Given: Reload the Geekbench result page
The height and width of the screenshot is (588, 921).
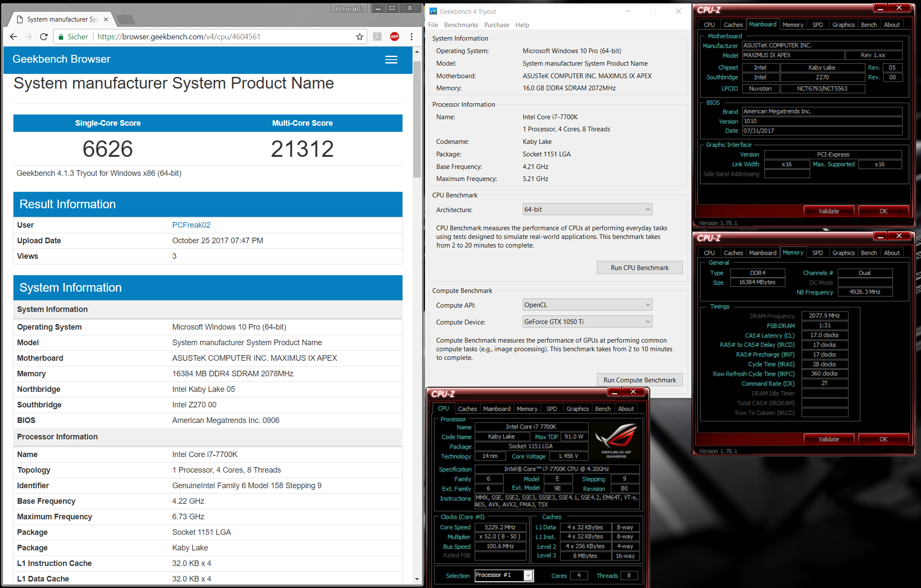Looking at the screenshot, I should 44,37.
